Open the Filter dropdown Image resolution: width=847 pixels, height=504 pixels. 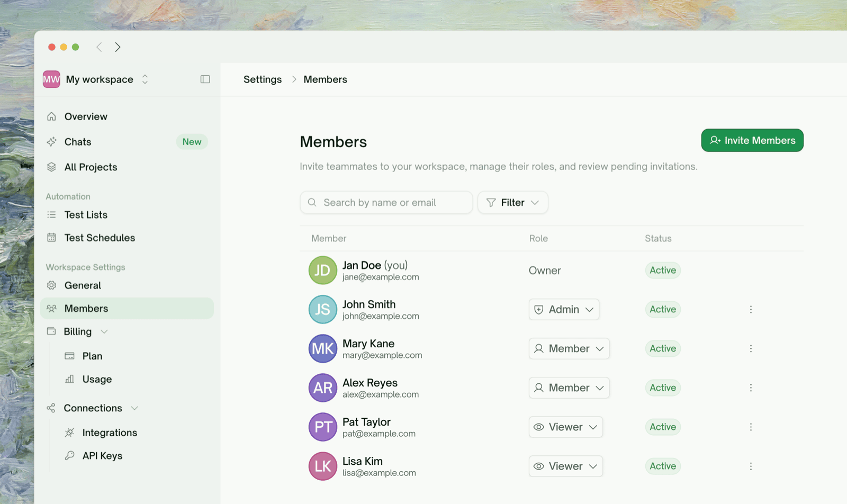pos(512,202)
